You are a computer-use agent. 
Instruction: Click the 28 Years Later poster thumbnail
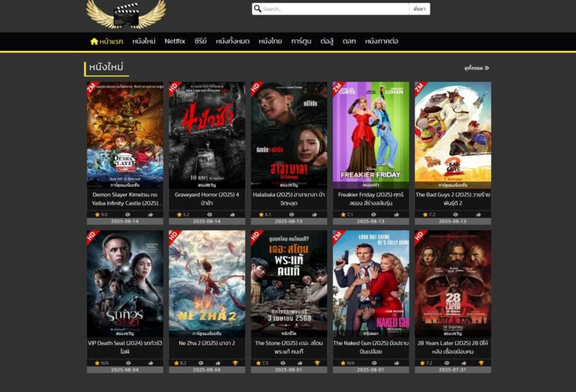[452, 284]
